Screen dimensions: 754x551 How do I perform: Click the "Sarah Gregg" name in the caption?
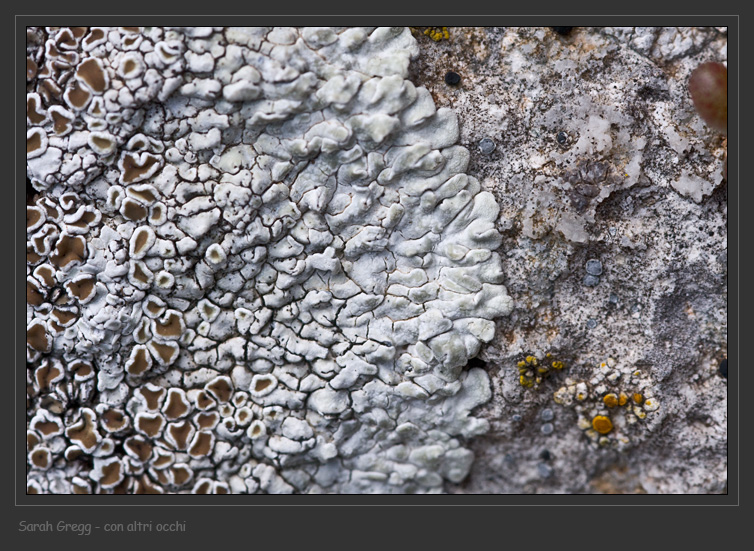point(53,526)
